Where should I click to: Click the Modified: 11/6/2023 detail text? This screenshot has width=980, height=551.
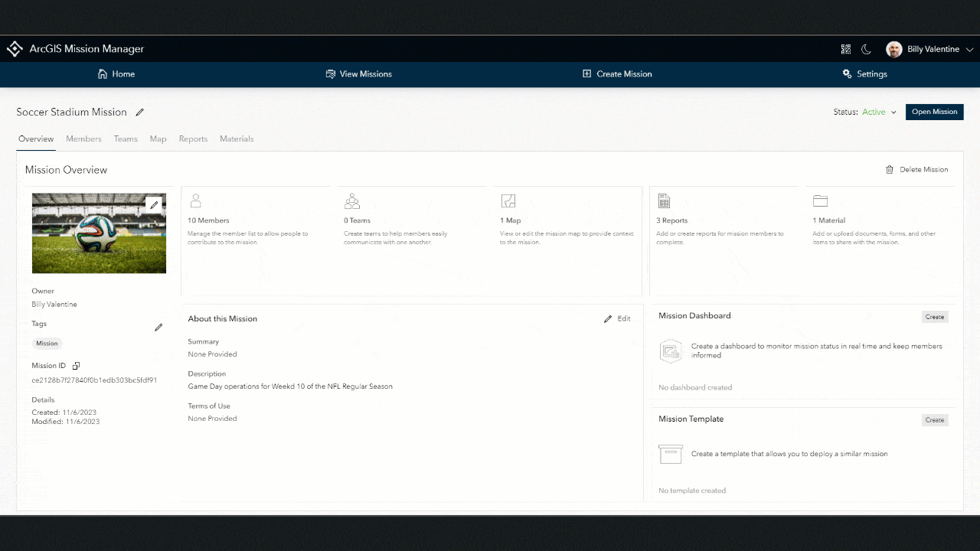[66, 422]
